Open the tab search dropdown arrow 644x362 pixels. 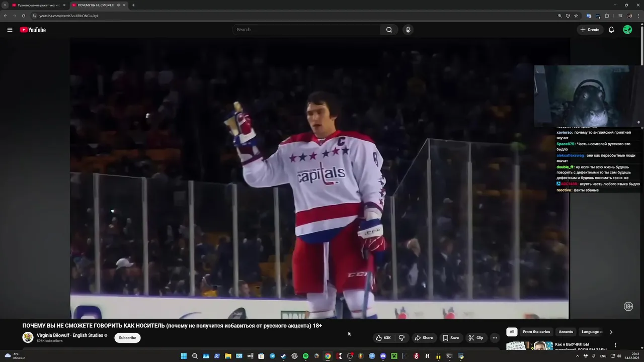pyautogui.click(x=5, y=5)
